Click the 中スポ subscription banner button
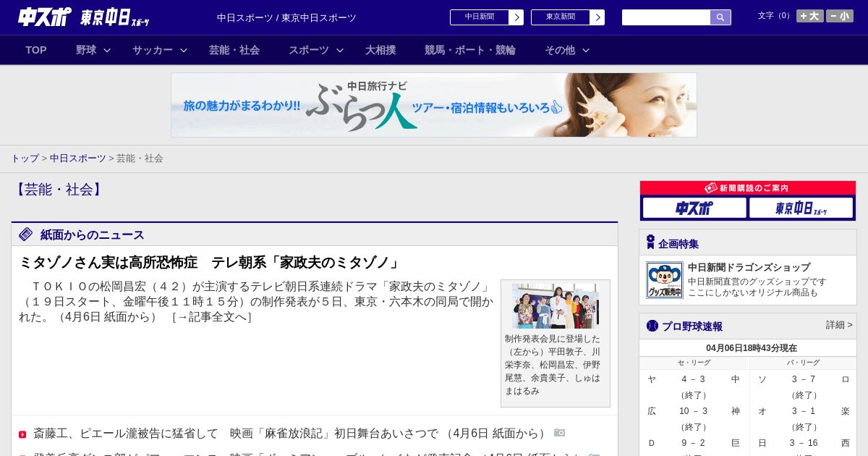The width and height of the screenshot is (868, 456). coord(694,208)
